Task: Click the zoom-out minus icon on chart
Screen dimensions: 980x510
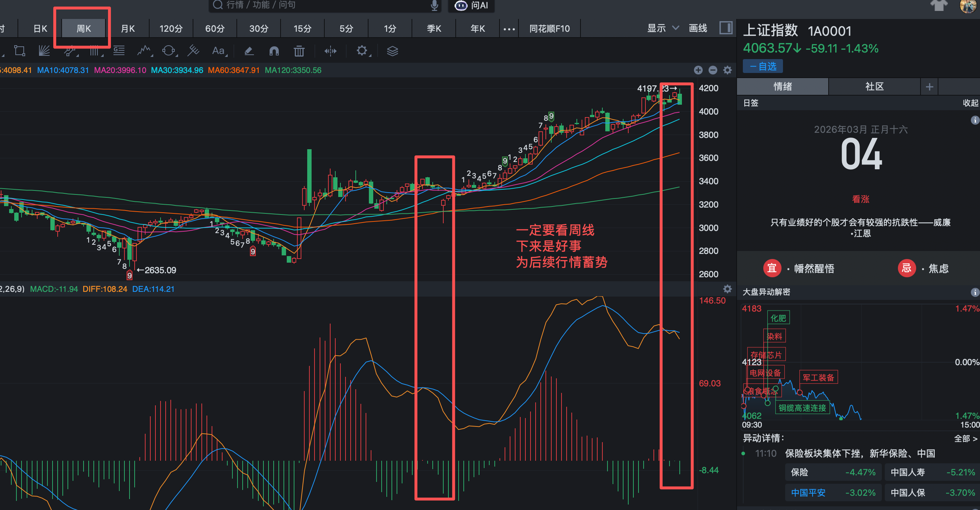Action: [x=713, y=70]
